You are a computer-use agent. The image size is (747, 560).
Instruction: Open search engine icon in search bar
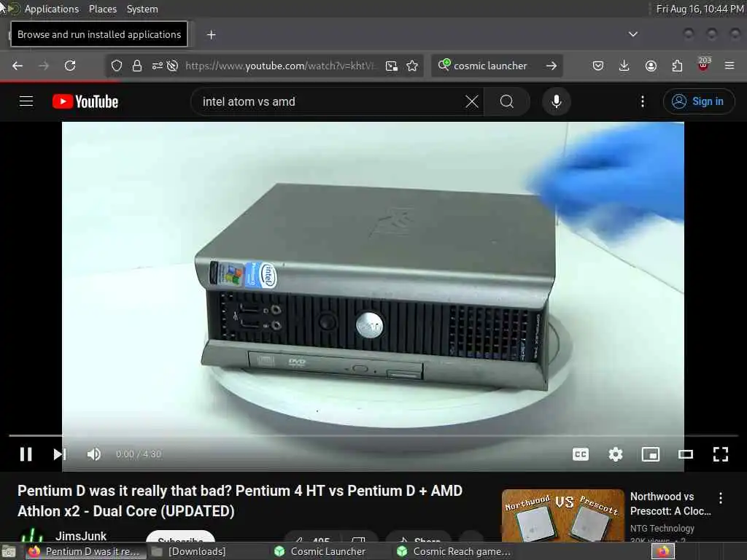[444, 65]
